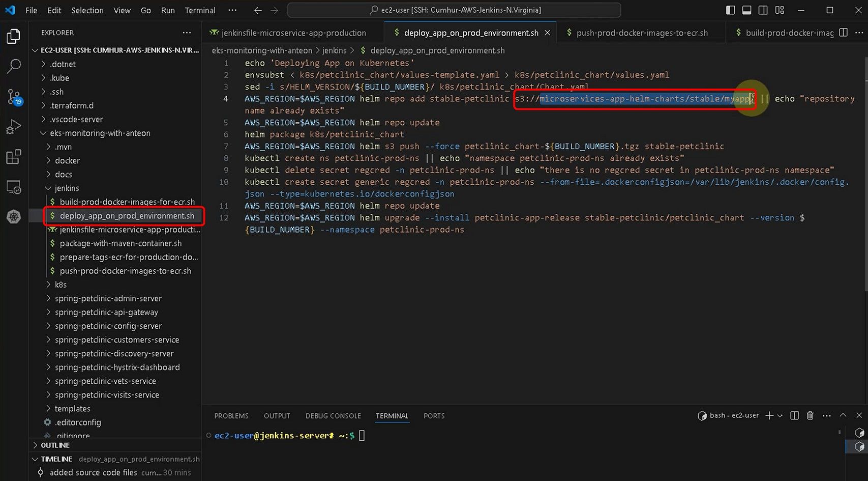This screenshot has width=868, height=481.
Task: Open the Search view in activity bar
Action: 14,66
